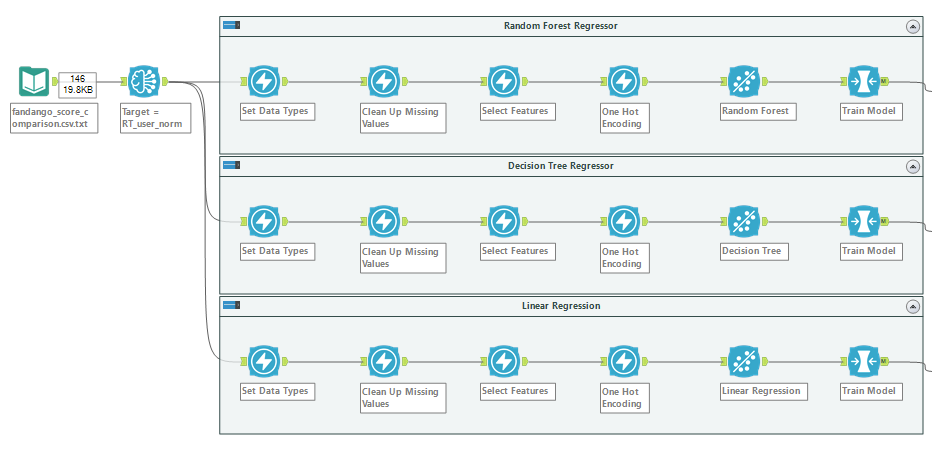Click Set Data Types label in Random Forest Regressor
The height and width of the screenshot is (457, 932).
[278, 112]
